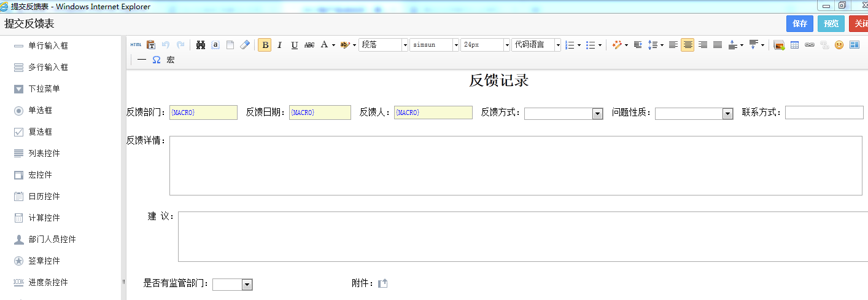This screenshot has width=868, height=300.
Task: Open the 段落 paragraph format dropdown
Action: 405,45
